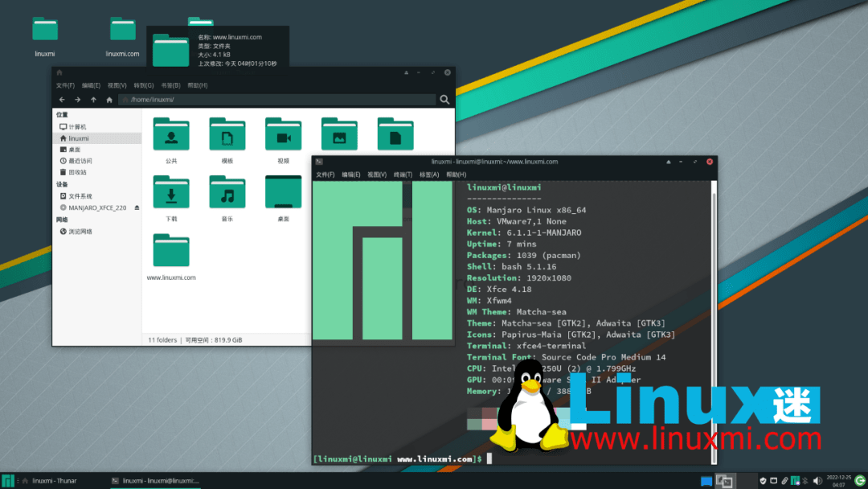
Task: Click the up-directory arrow in the file manager
Action: click(93, 100)
